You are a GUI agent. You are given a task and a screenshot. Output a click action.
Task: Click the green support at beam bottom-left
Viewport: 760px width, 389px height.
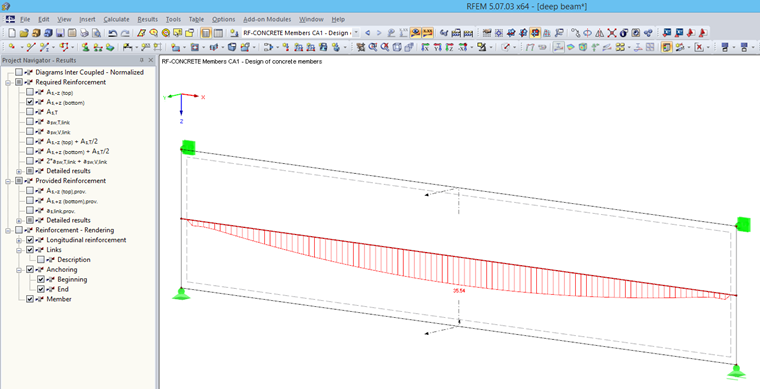tap(182, 294)
